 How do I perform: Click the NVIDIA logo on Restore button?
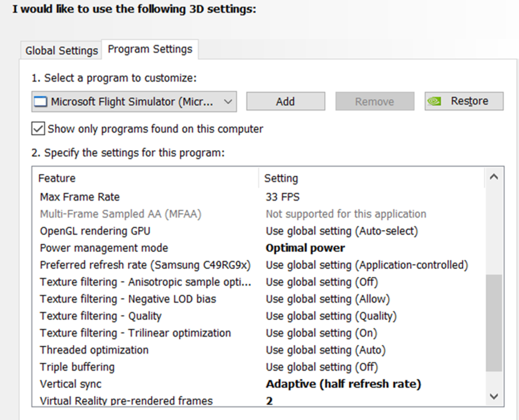(434, 101)
